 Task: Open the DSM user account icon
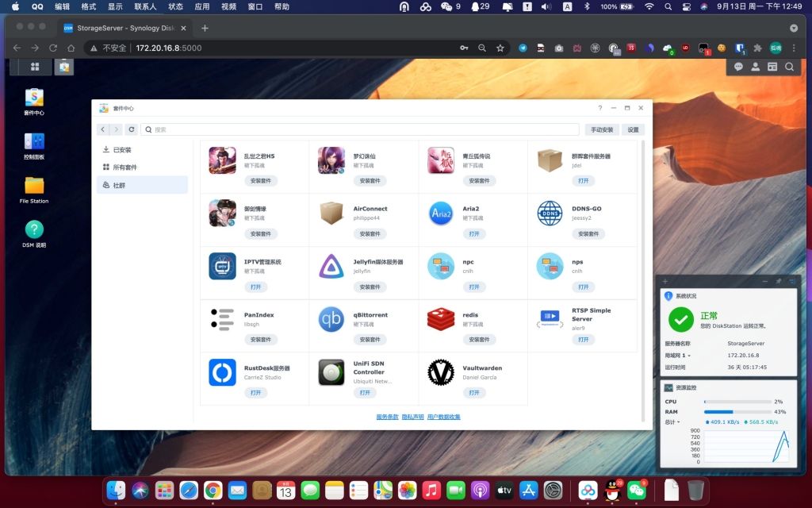click(x=756, y=67)
